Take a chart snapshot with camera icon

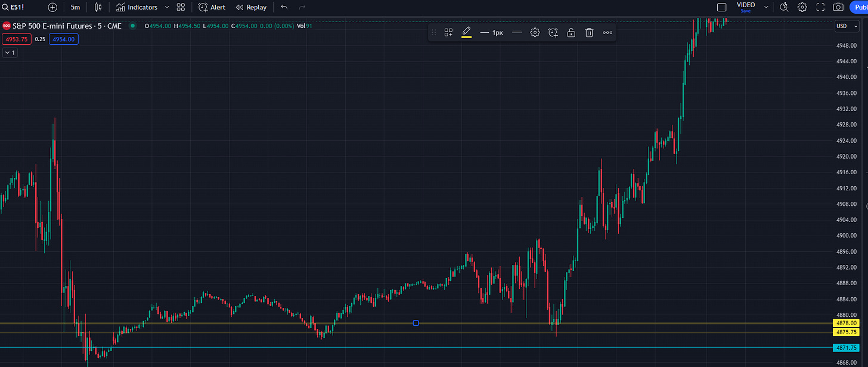click(x=838, y=7)
